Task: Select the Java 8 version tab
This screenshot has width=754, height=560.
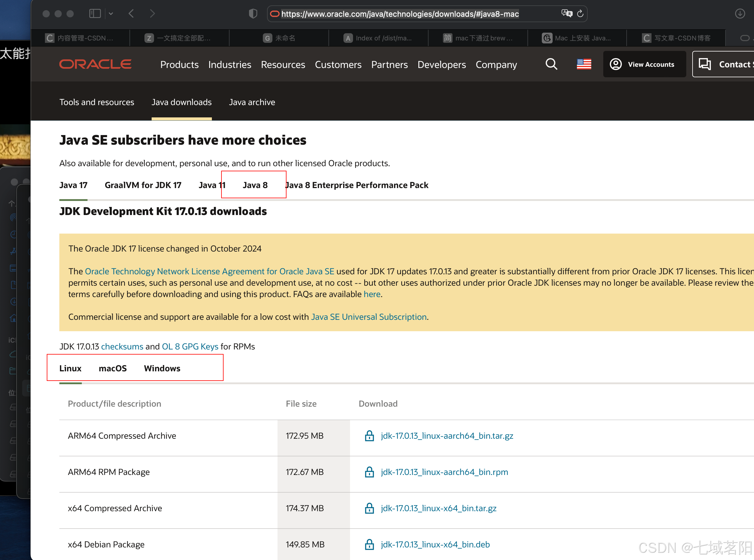Action: click(255, 185)
